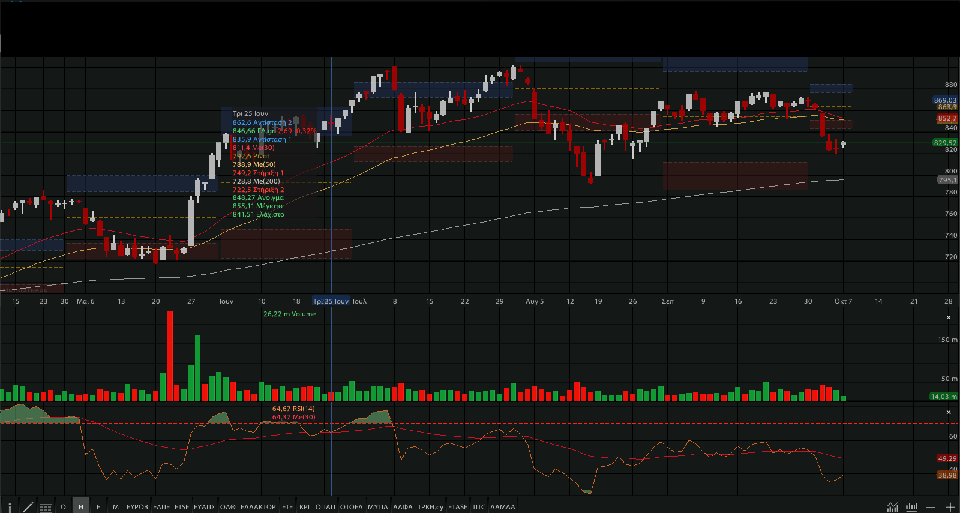Load the ΑΛΦΑ symbol
The width and height of the screenshot is (960, 513).
coord(403,507)
